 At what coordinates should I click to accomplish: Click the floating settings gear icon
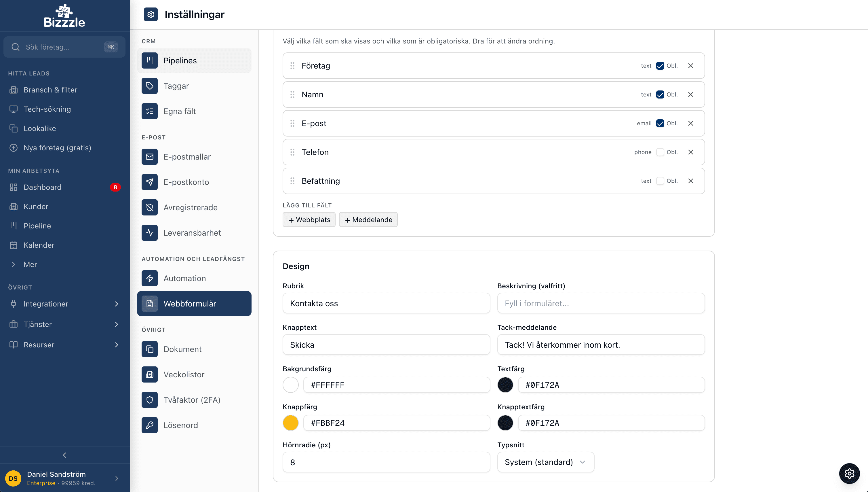(x=849, y=473)
